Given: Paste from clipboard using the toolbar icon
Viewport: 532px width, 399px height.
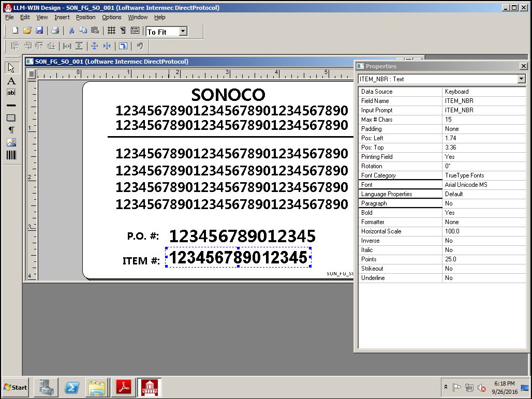Looking at the screenshot, I should tap(95, 31).
